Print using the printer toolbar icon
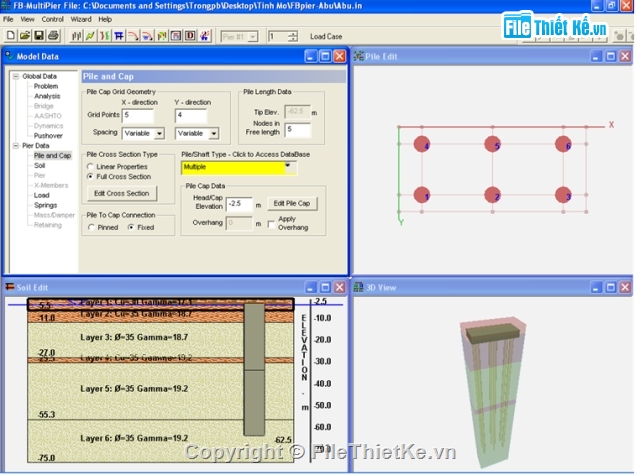640x475 pixels. pyautogui.click(x=53, y=36)
